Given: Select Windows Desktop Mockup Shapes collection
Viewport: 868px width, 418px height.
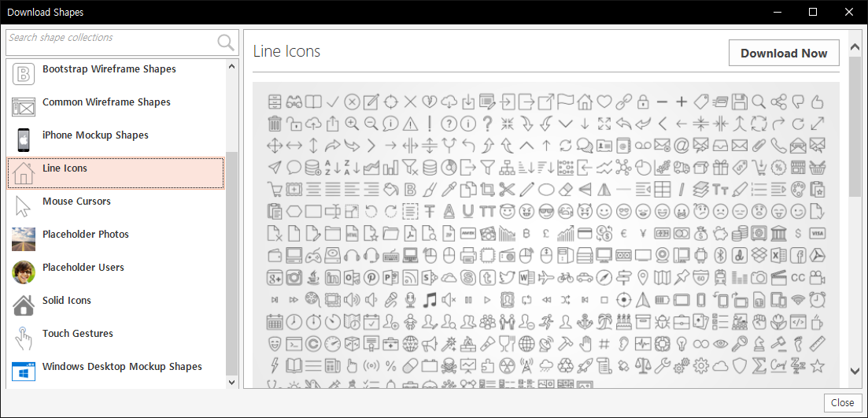Looking at the screenshot, I should click(116, 372).
